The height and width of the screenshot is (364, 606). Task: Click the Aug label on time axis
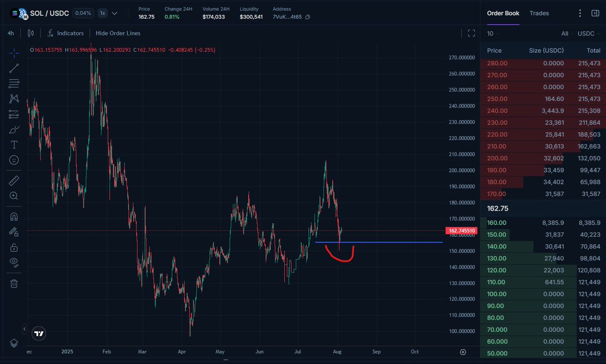click(336, 351)
